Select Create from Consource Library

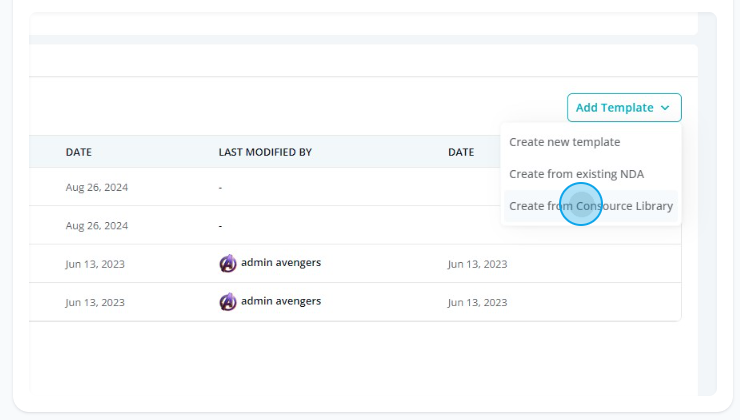(x=591, y=206)
